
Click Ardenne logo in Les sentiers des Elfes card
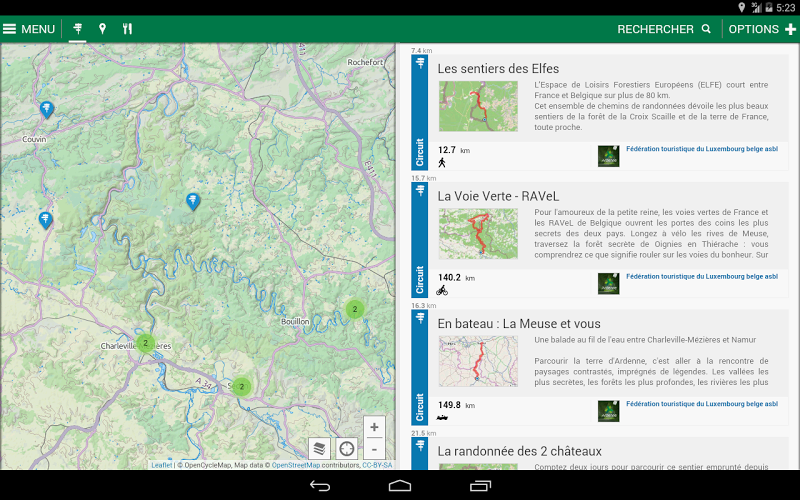pos(608,156)
